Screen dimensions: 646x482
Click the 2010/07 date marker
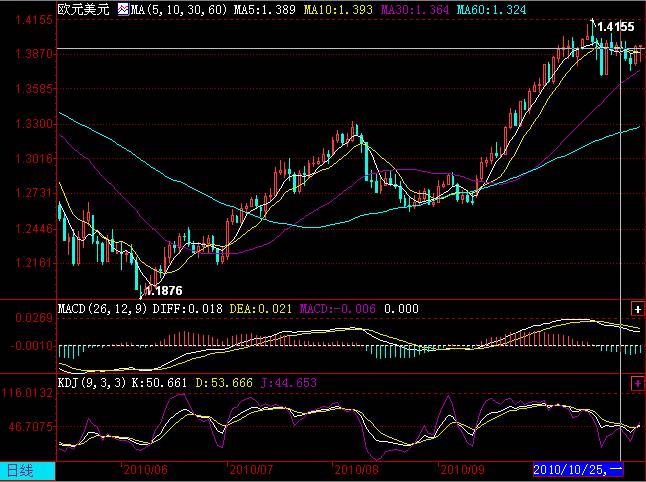point(251,470)
